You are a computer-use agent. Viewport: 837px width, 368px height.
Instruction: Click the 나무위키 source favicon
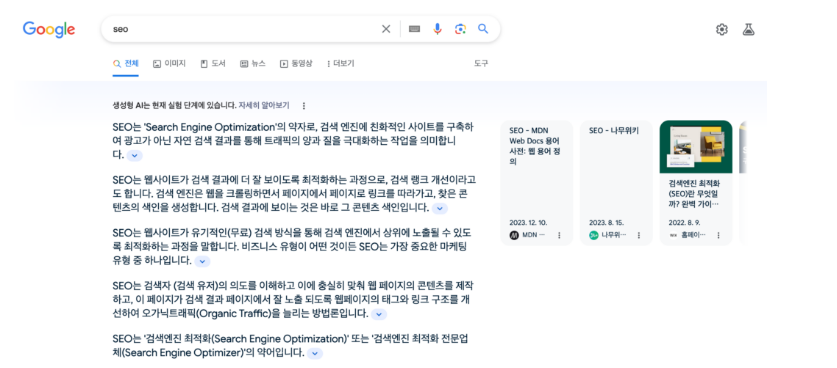(594, 235)
